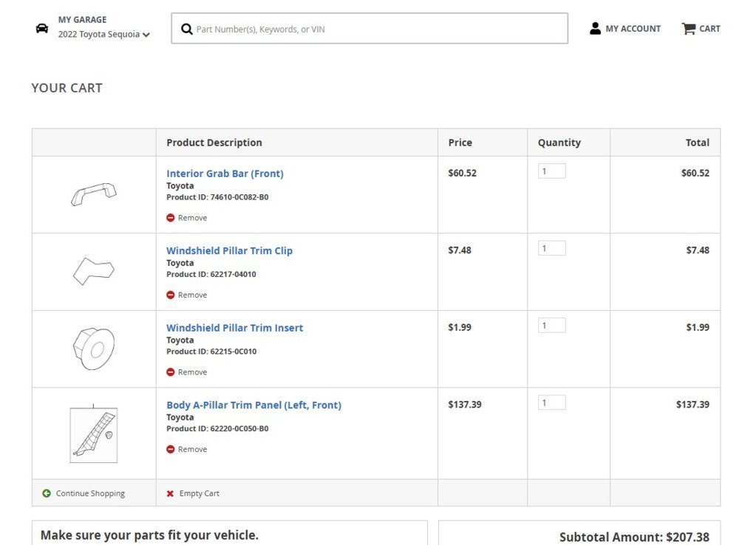Click the Price column header
The width and height of the screenshot is (756, 545).
[460, 143]
